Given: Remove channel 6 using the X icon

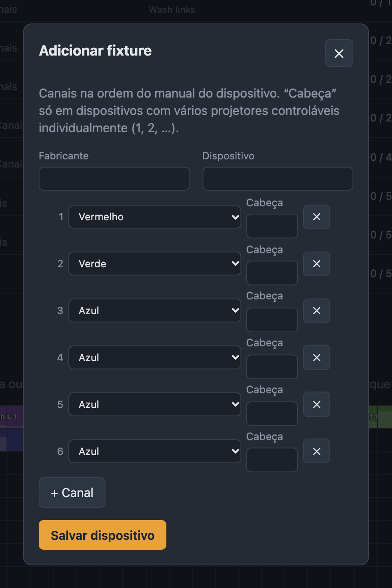Looking at the screenshot, I should click(316, 451).
